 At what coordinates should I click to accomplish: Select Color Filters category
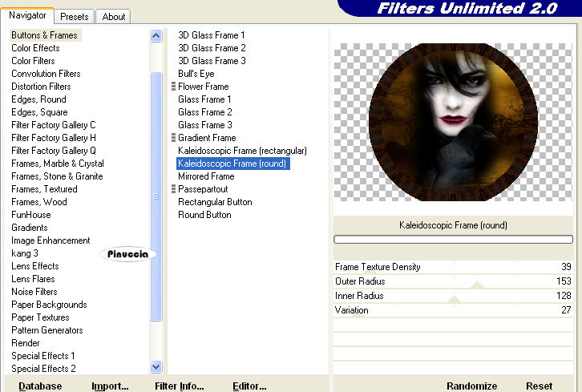click(x=33, y=61)
